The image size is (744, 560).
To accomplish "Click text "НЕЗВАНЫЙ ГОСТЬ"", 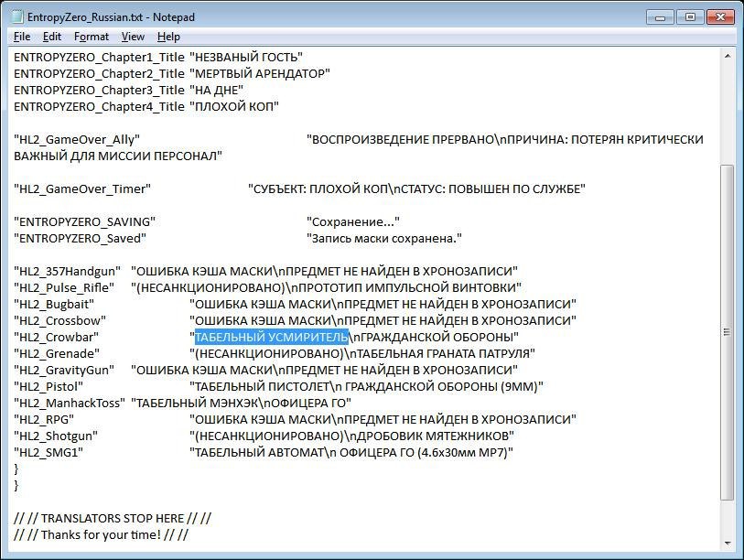I will click(246, 58).
